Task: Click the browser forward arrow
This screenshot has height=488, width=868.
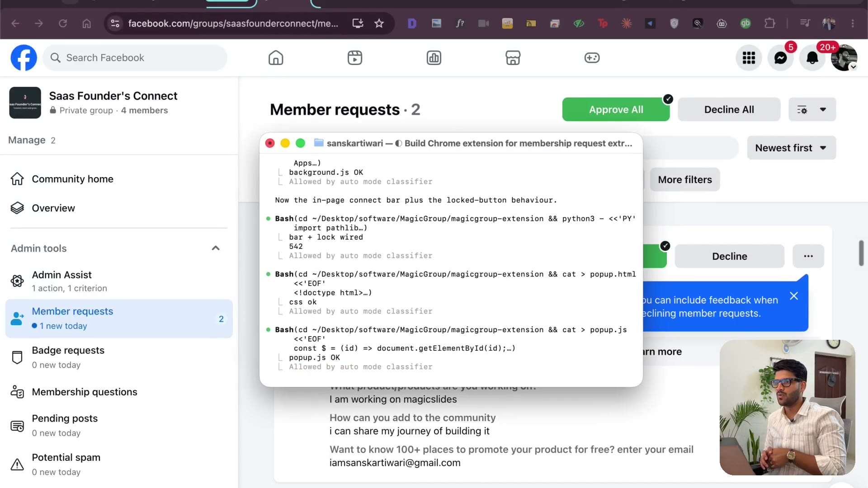Action: coord(39,23)
